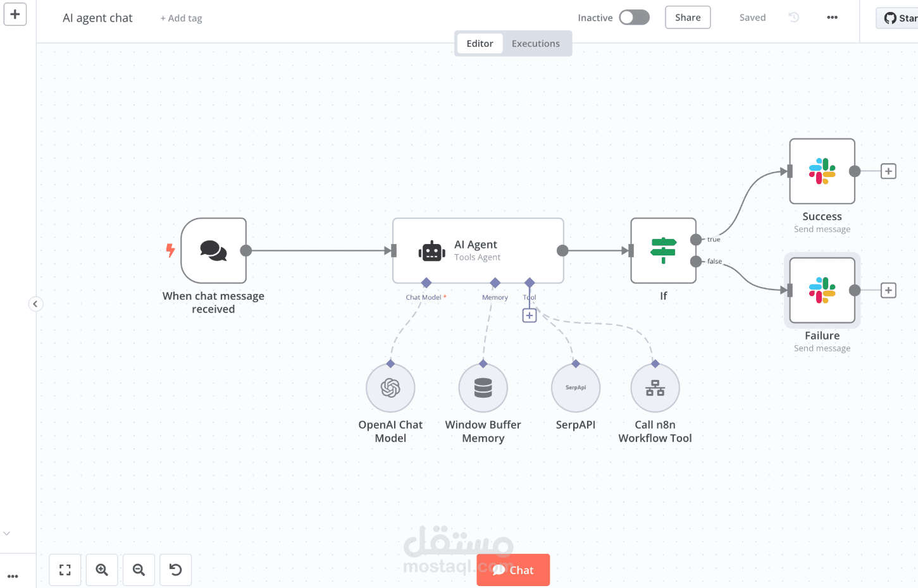This screenshot has width=918, height=588.
Task: Click the Window Buffer Memory node
Action: click(483, 388)
